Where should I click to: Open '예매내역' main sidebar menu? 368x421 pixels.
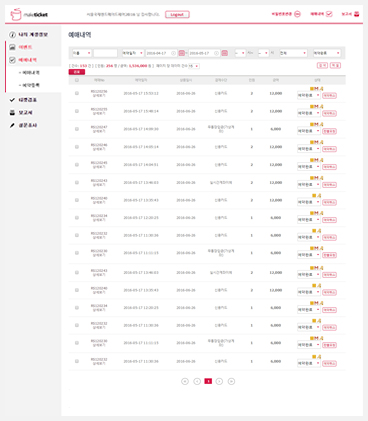[x=27, y=60]
